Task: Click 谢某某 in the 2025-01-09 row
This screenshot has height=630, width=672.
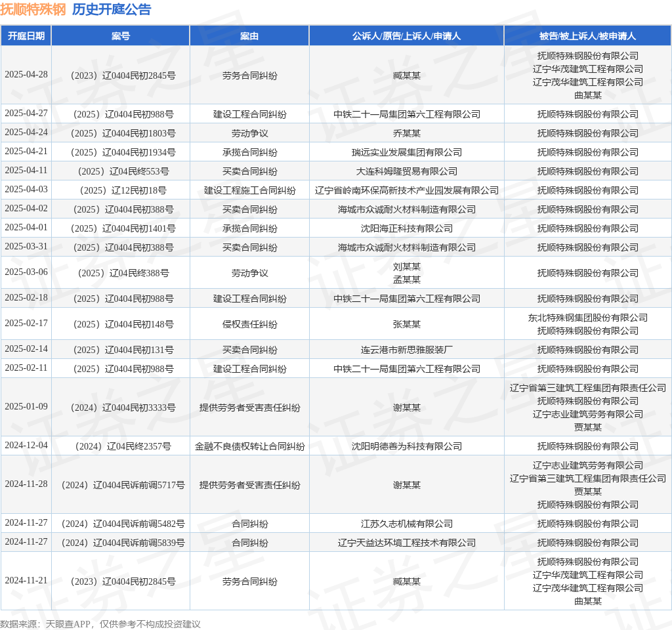Action: (407, 408)
